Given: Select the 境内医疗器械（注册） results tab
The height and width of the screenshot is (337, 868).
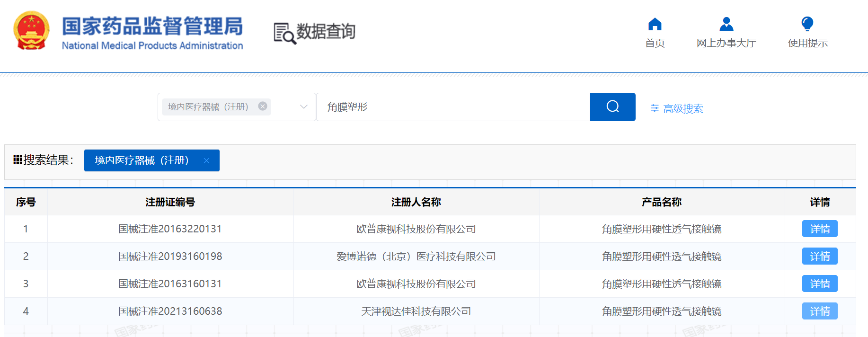Looking at the screenshot, I should coord(142,160).
